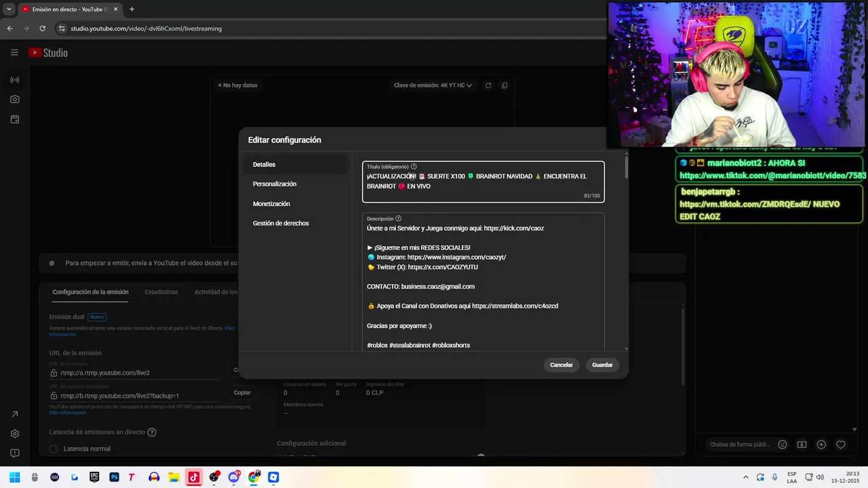Select the Emisión en directo browser tab
The height and width of the screenshot is (488, 868).
pos(70,9)
